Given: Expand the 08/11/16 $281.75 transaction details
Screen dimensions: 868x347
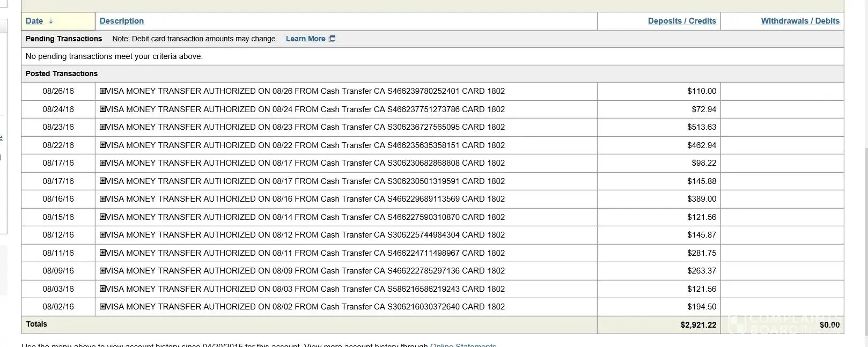Looking at the screenshot, I should [102, 253].
